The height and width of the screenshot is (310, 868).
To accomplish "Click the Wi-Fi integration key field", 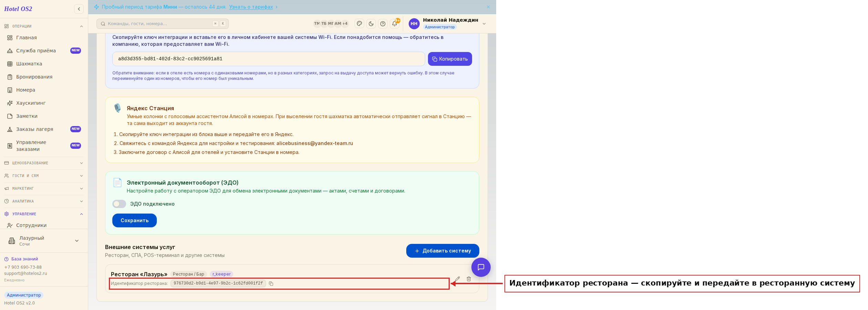I will pyautogui.click(x=268, y=59).
